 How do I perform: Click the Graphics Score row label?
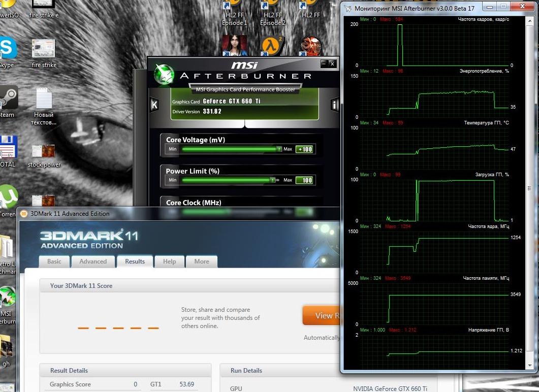point(70,384)
